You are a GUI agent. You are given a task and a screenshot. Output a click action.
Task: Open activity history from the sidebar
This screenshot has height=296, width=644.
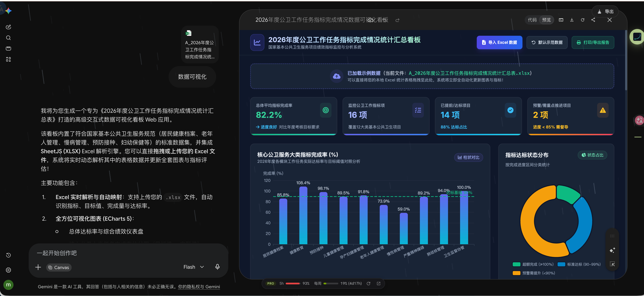8,255
